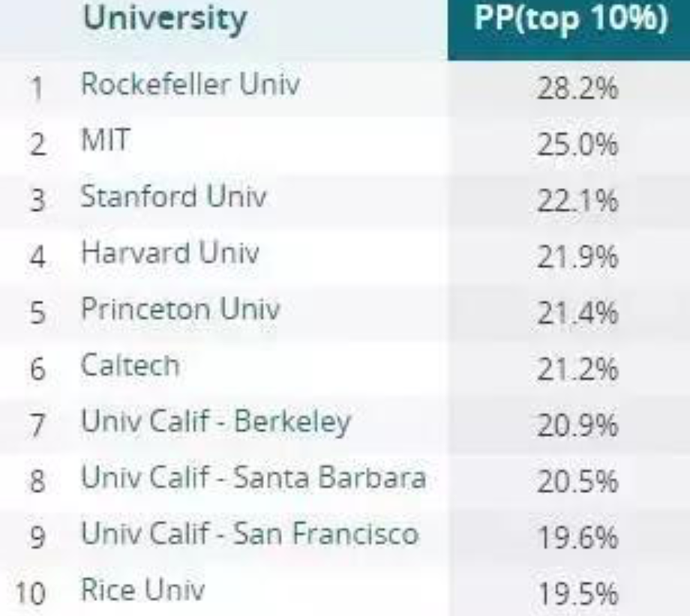Open Univ Calif - San Francisco
Viewport: 690px width, 616px height.
pos(250,534)
